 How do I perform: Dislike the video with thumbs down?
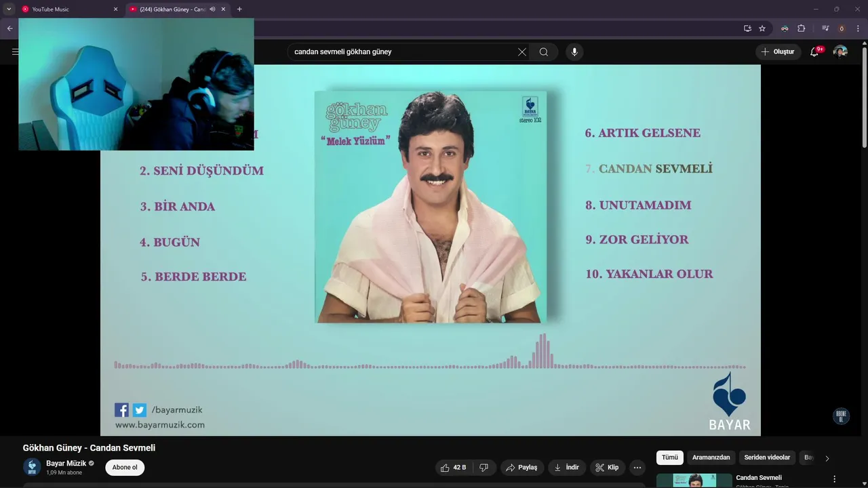(484, 467)
